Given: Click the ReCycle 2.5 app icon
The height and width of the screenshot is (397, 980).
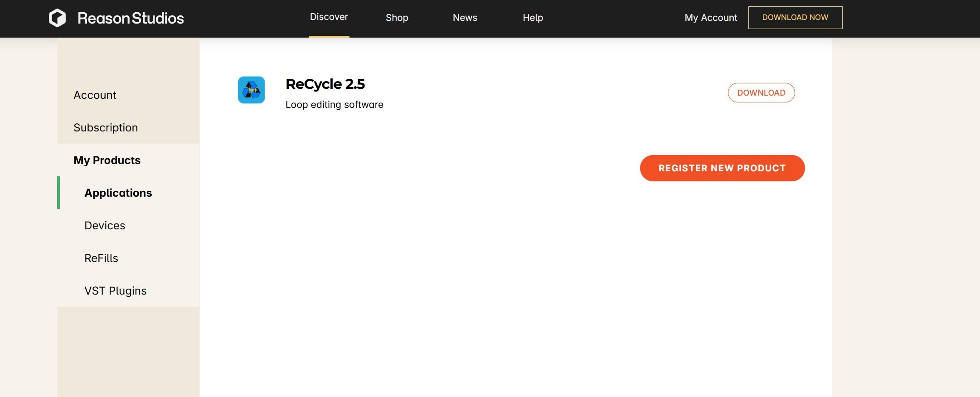Looking at the screenshot, I should coord(252,90).
